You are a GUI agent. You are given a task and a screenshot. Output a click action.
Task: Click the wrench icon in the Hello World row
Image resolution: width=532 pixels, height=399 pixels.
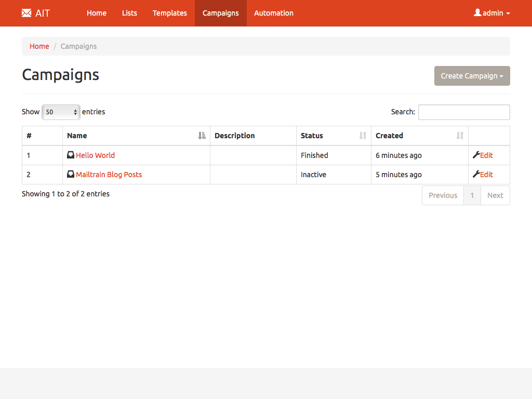pos(476,155)
